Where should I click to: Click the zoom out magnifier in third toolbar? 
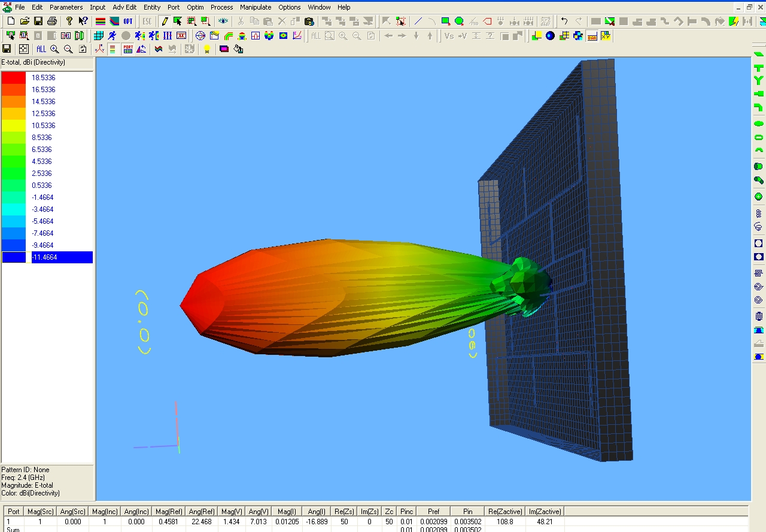click(68, 49)
